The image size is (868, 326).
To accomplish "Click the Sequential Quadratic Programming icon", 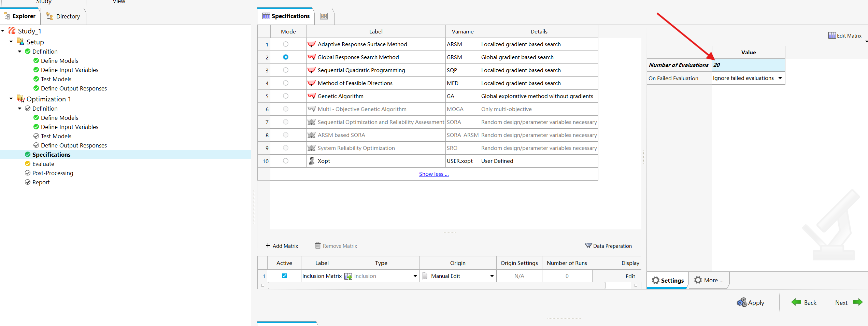I will point(311,70).
